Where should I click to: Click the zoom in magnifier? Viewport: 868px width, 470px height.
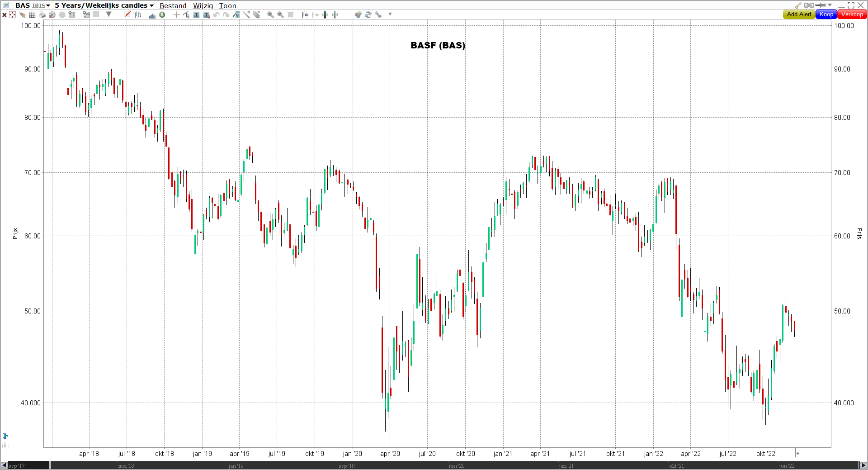pyautogui.click(x=270, y=14)
